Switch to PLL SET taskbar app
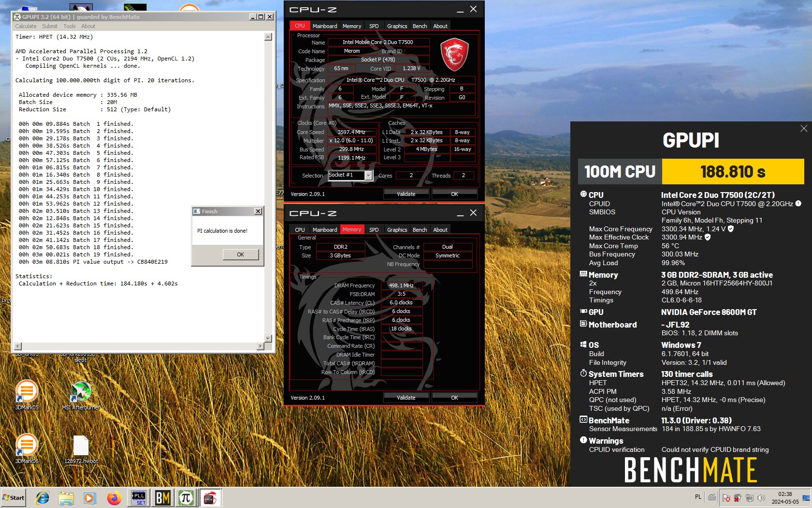Screen dimensions: 812x508 tap(139, 498)
